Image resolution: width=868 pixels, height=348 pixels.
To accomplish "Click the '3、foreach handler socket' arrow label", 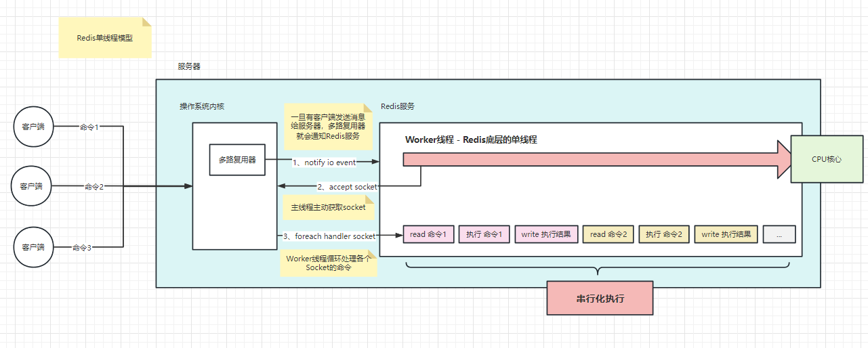I will 329,236.
